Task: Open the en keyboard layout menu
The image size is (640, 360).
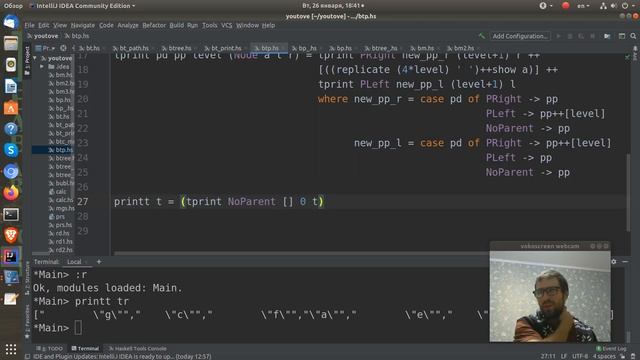Action: pos(583,6)
